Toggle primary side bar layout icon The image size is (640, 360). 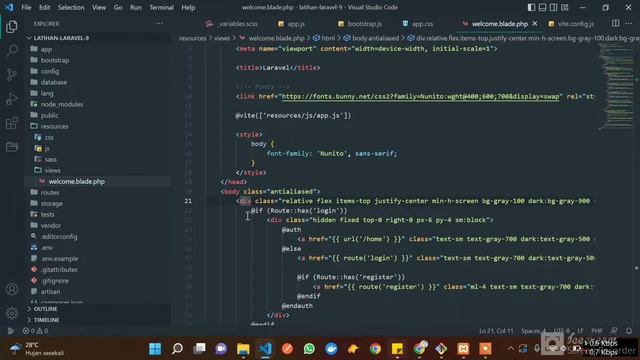coord(531,7)
